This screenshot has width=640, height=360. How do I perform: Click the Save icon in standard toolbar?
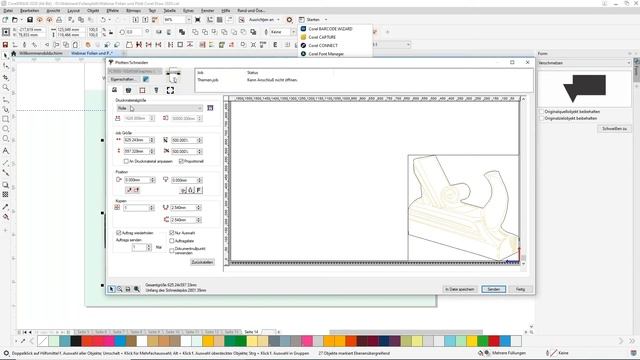point(30,20)
